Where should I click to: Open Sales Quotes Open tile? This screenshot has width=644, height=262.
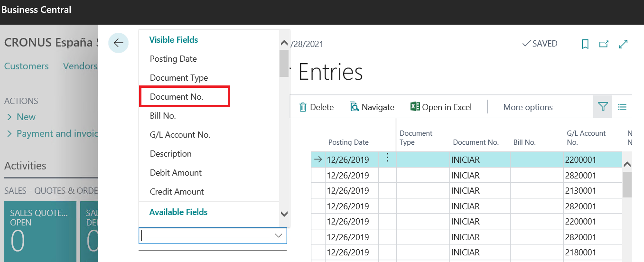[x=40, y=232]
